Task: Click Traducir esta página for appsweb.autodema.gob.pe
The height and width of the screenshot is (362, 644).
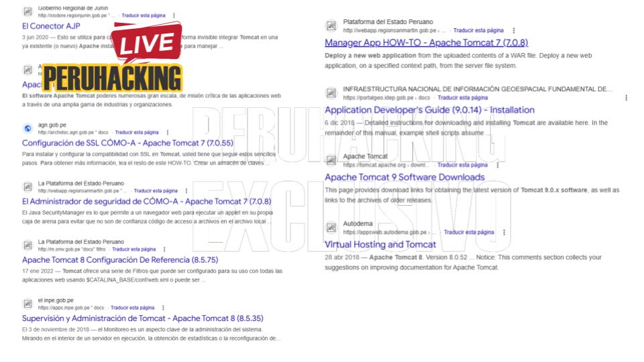Action: (469, 233)
